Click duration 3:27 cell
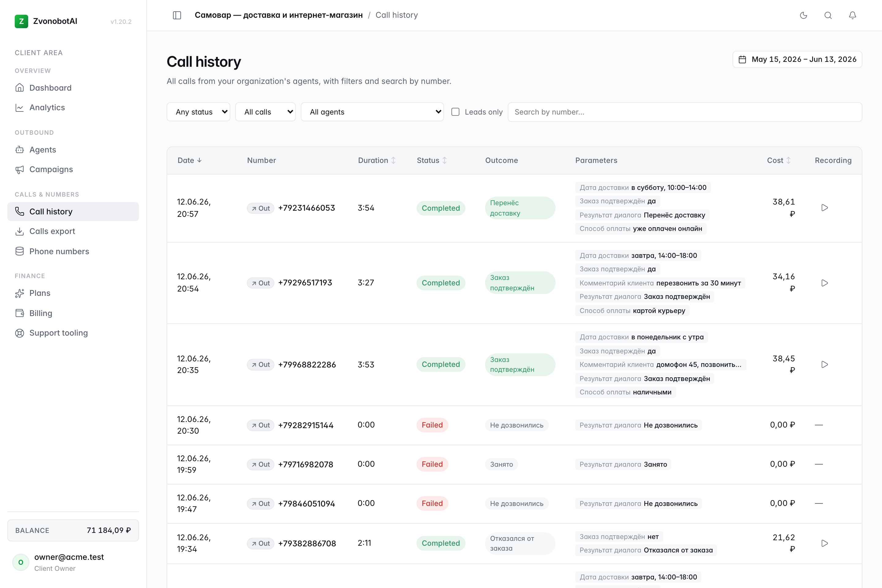This screenshot has height=588, width=882. point(366,282)
